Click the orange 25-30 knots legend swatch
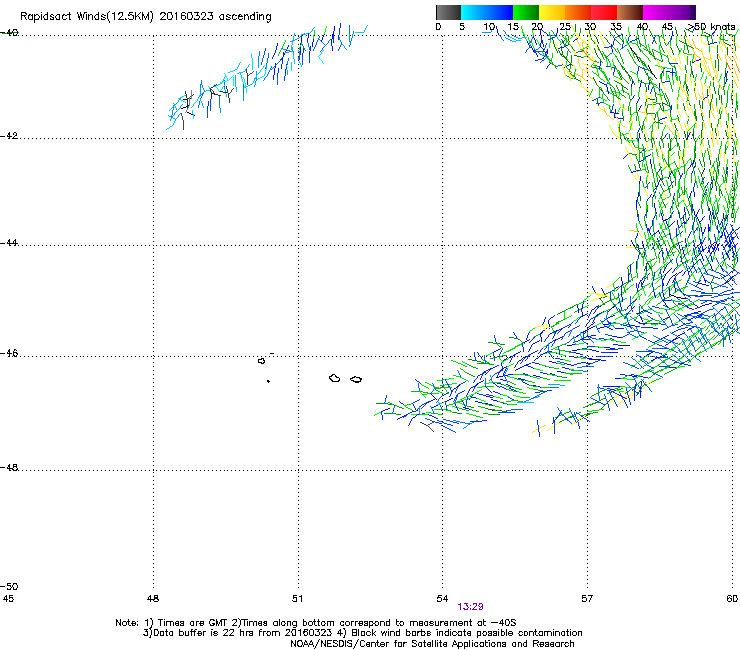This screenshot has width=740, height=650. (x=578, y=12)
